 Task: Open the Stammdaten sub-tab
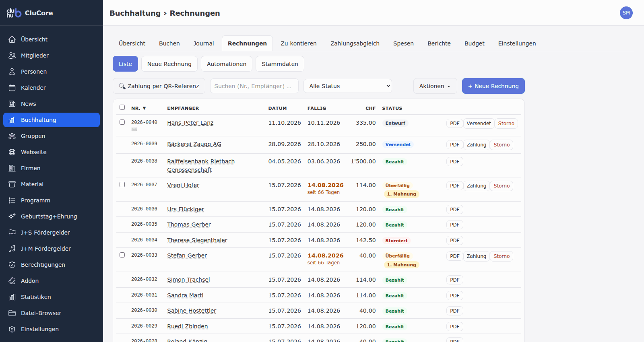click(x=280, y=64)
